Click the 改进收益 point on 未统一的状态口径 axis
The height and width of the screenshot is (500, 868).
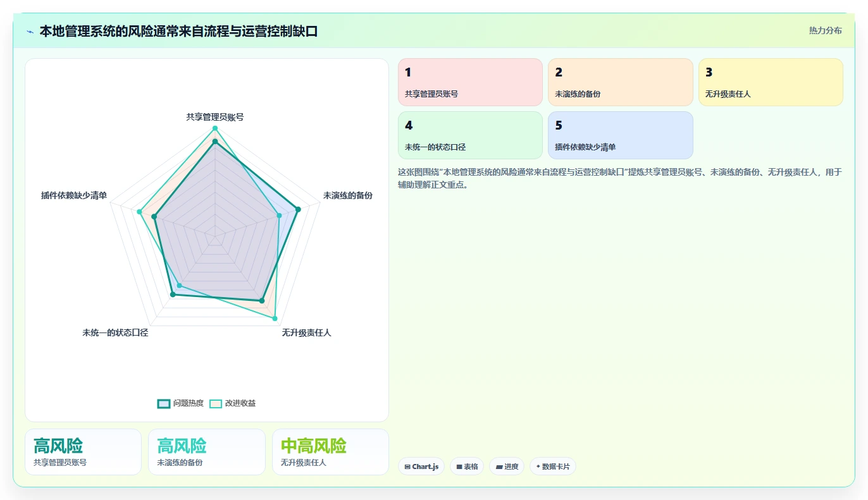178,286
